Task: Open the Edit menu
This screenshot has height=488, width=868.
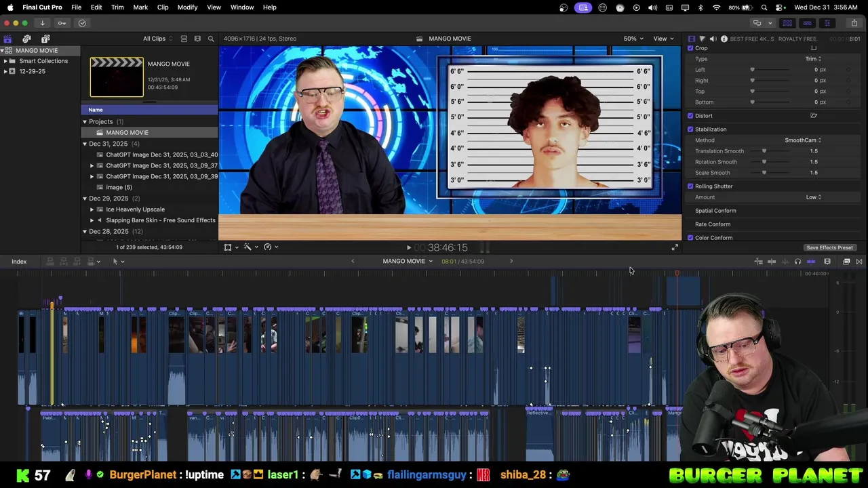Action: [96, 7]
